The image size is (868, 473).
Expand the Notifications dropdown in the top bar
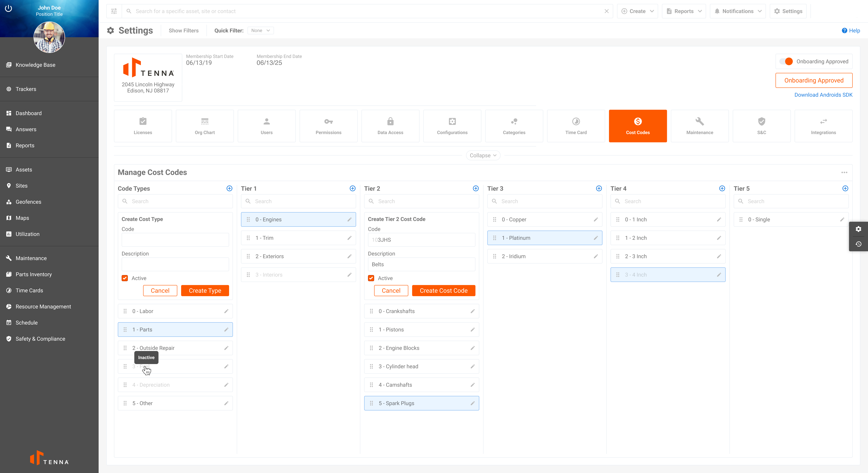[x=738, y=11]
